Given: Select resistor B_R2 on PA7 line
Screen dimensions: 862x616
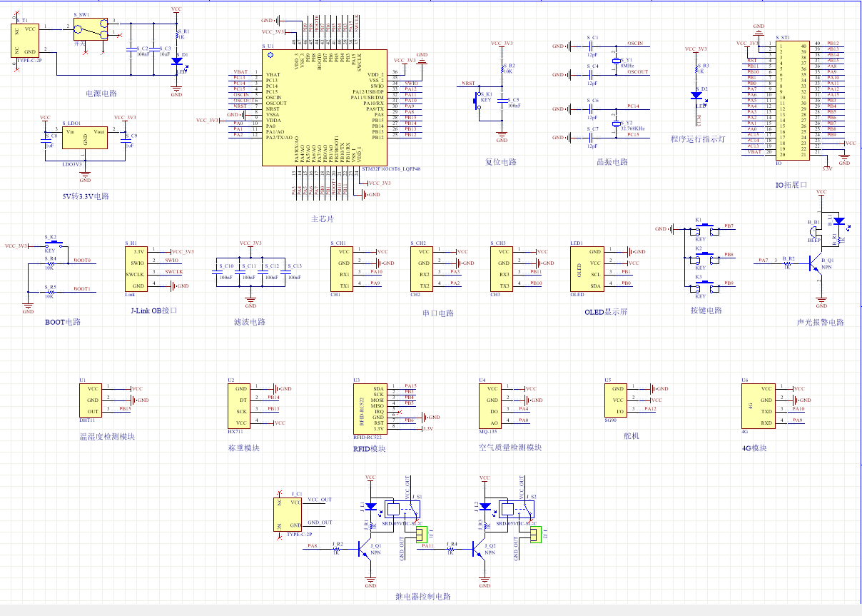Looking at the screenshot, I should [787, 263].
